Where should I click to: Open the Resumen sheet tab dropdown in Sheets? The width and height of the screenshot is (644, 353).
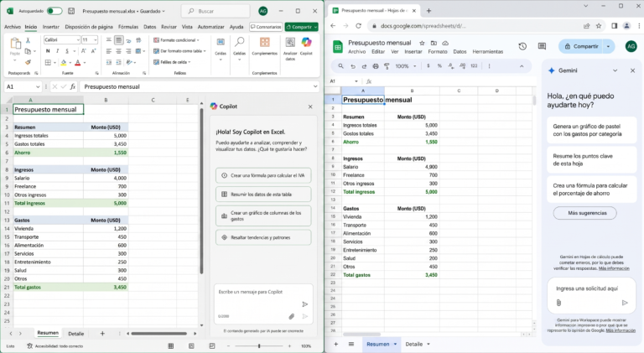pyautogui.click(x=395, y=344)
